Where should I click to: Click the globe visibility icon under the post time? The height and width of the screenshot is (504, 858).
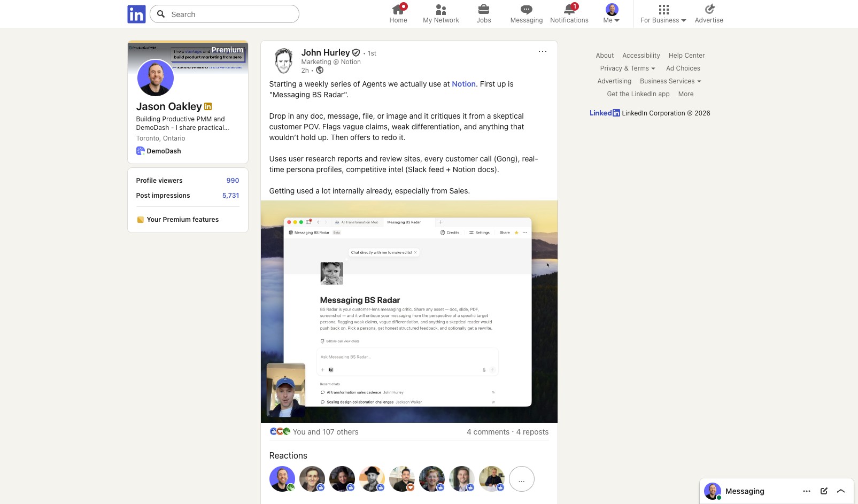320,70
